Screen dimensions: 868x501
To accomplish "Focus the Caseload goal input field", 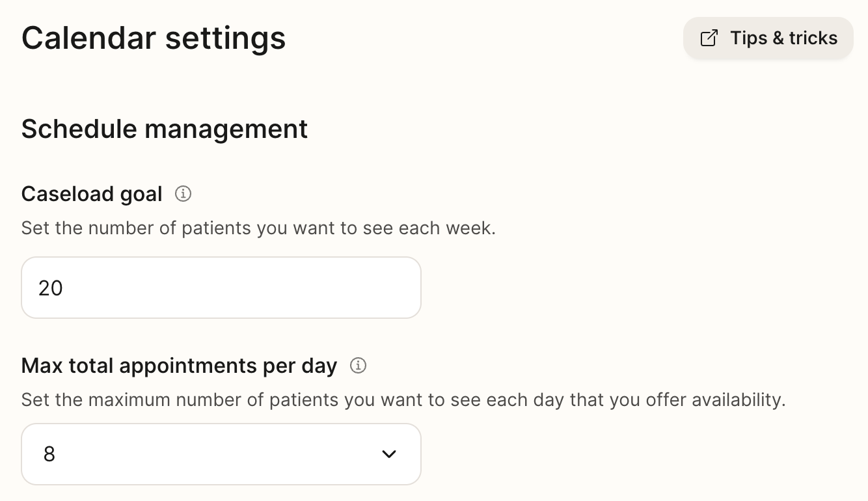I will (221, 288).
